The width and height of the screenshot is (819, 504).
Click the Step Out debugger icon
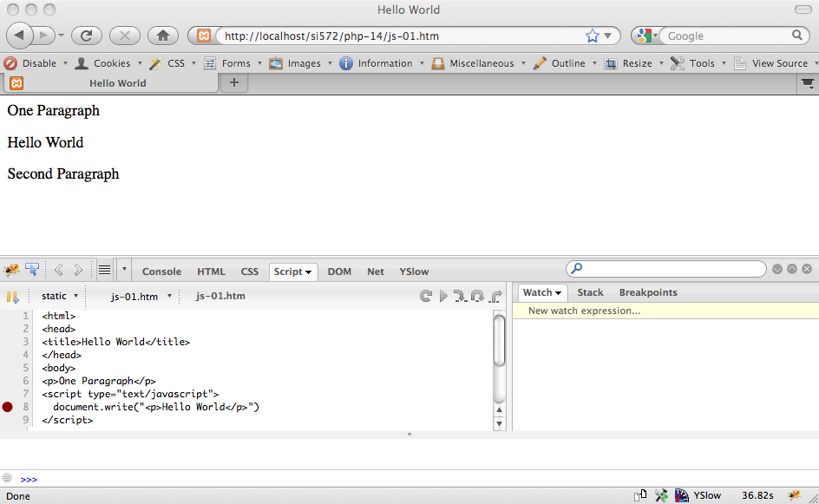coord(496,296)
